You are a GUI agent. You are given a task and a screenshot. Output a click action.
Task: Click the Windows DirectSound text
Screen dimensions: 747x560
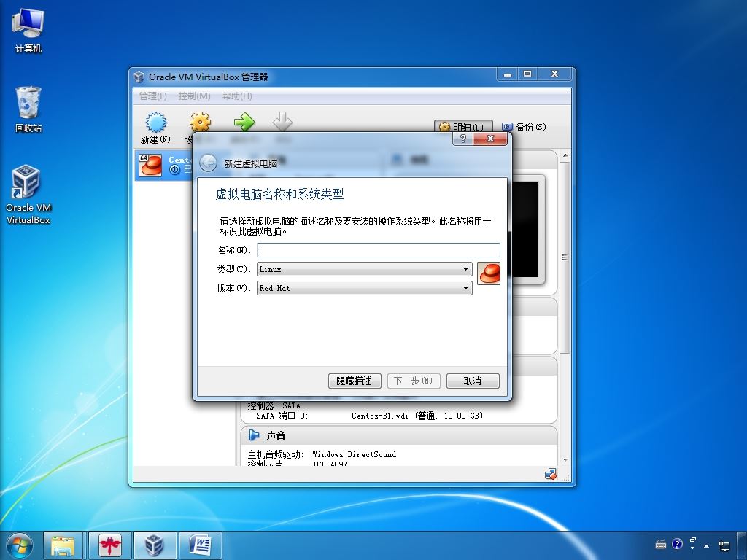[354, 454]
